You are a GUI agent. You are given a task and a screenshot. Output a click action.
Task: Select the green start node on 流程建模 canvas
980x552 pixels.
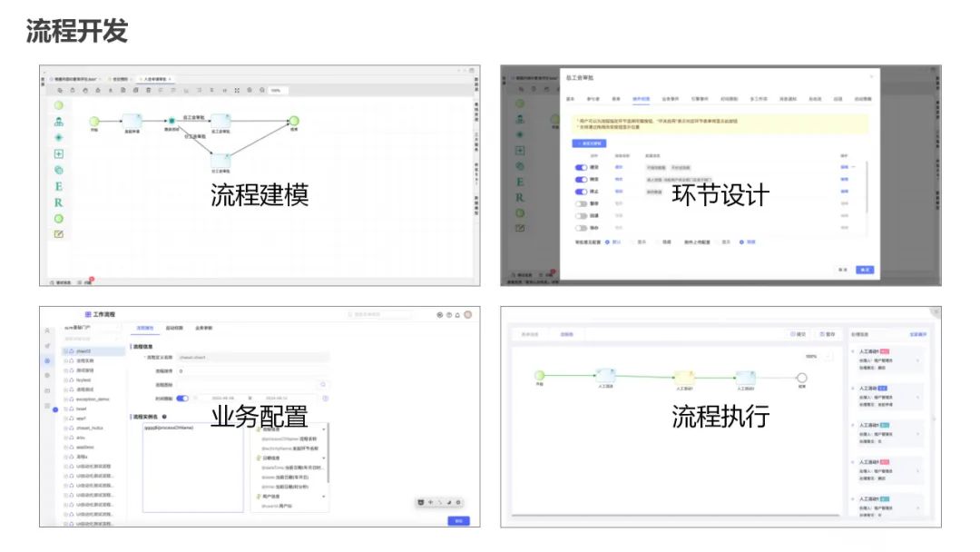pos(94,122)
